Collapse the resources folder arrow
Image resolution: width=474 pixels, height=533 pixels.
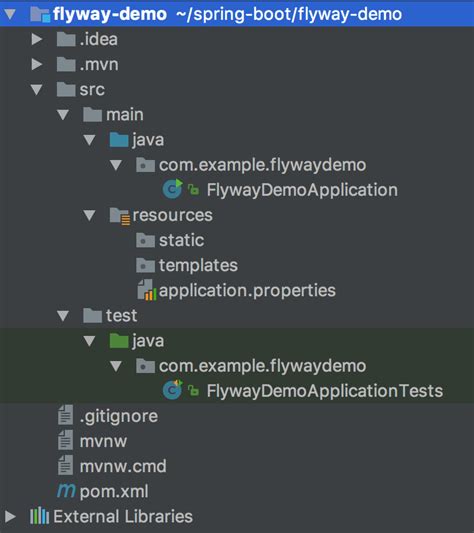(89, 215)
